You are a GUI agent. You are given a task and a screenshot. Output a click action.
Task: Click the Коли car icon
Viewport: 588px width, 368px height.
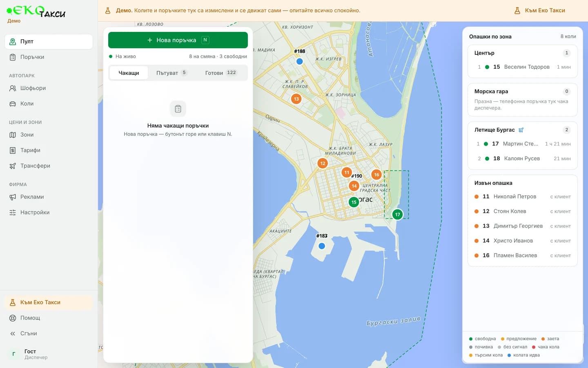13,103
